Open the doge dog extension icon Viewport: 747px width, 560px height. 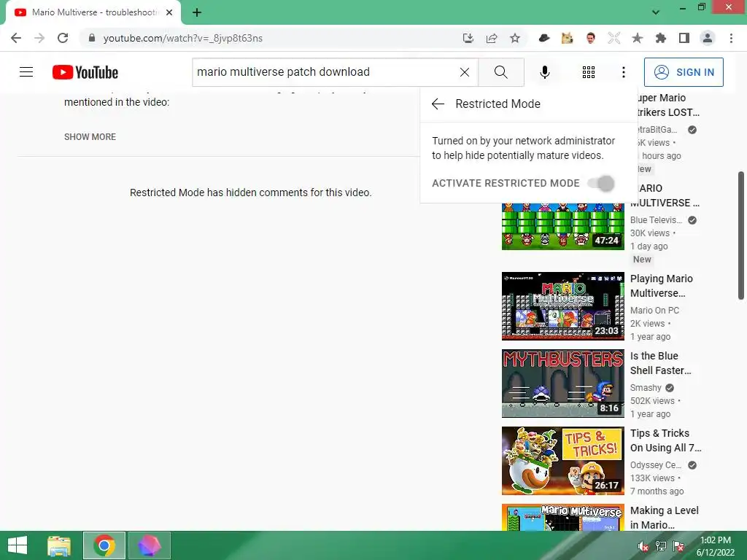pos(567,38)
